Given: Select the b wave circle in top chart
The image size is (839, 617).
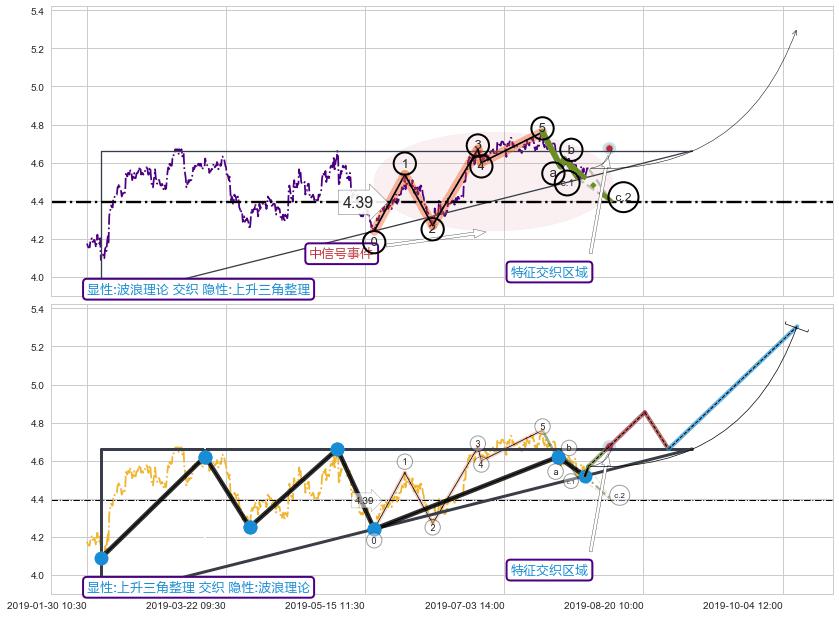Looking at the screenshot, I should 571,150.
